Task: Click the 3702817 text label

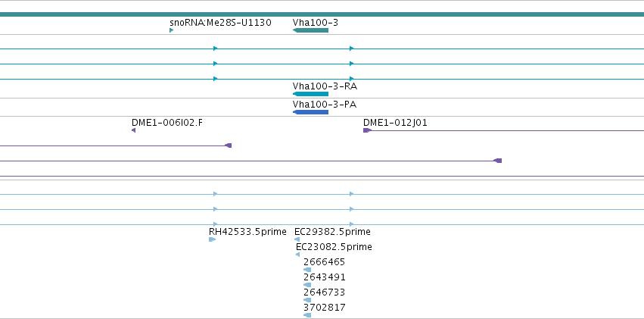Action: coord(325,308)
